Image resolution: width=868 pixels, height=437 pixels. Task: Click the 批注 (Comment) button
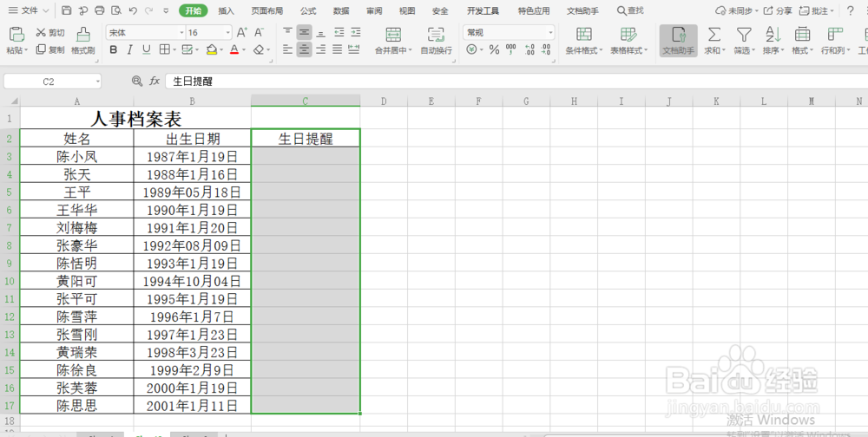coord(816,10)
